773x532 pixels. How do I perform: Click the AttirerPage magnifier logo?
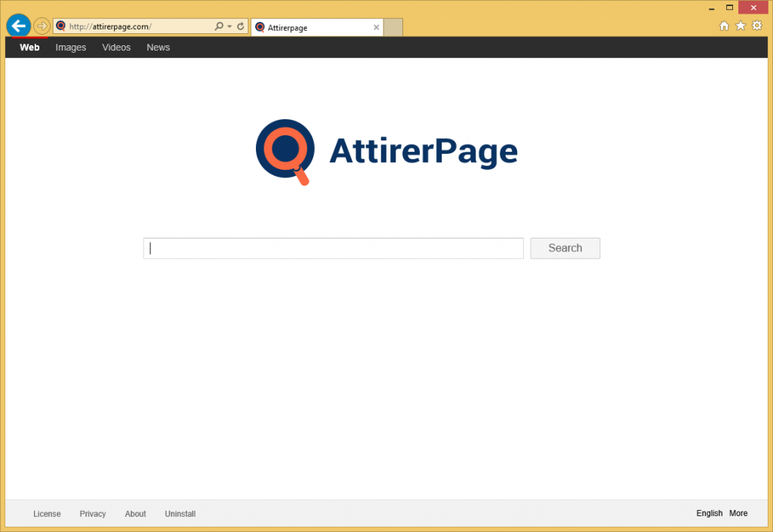285,151
